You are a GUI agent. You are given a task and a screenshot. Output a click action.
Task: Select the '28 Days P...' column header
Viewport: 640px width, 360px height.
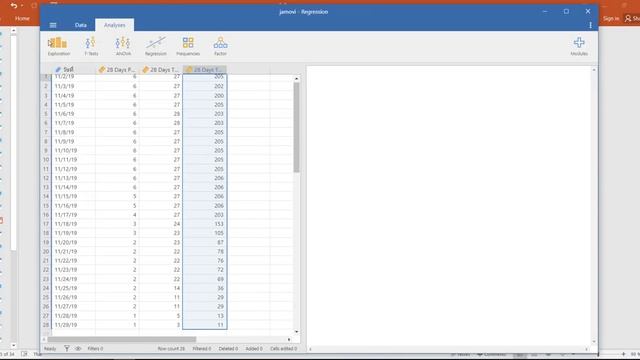(x=117, y=69)
